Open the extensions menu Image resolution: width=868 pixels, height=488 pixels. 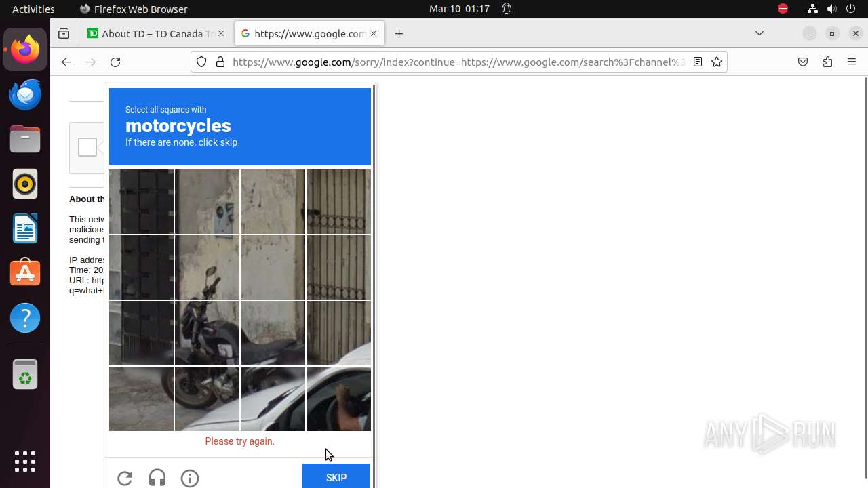827,62
